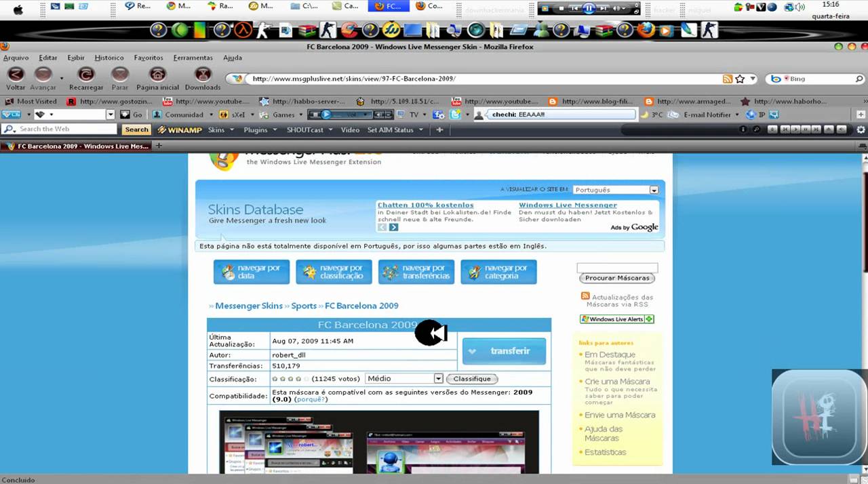Viewport: 868px width, 484px height.
Task: Click the Windows Live Alerts badge
Action: (x=617, y=319)
